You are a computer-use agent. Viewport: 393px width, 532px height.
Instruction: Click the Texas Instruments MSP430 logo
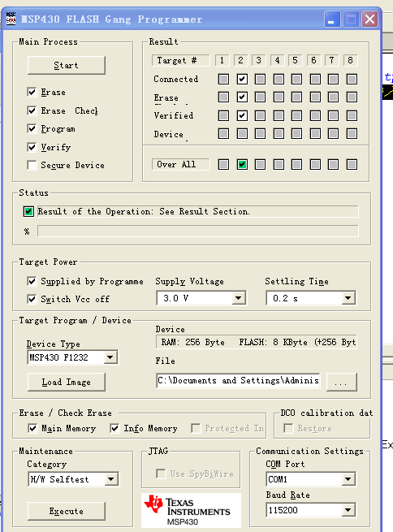click(191, 510)
